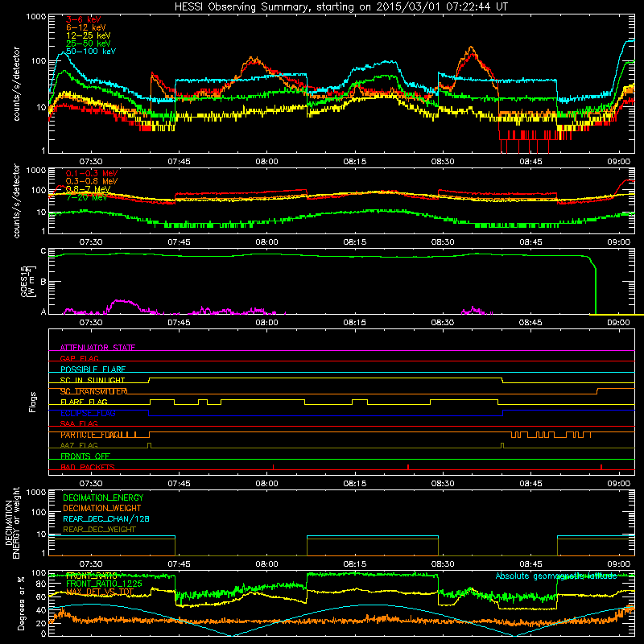This screenshot has height=644, width=644.
Task: Click the vertical Flags axis title
Action: coord(33,402)
